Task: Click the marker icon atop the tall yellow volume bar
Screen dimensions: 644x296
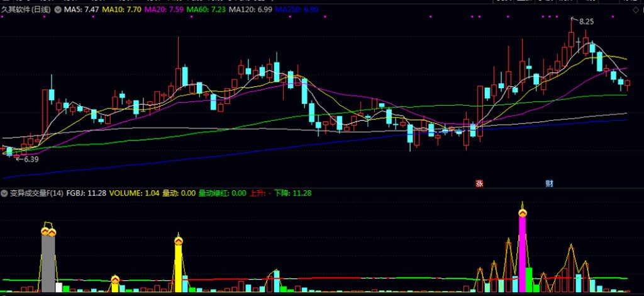Action: coord(178,240)
